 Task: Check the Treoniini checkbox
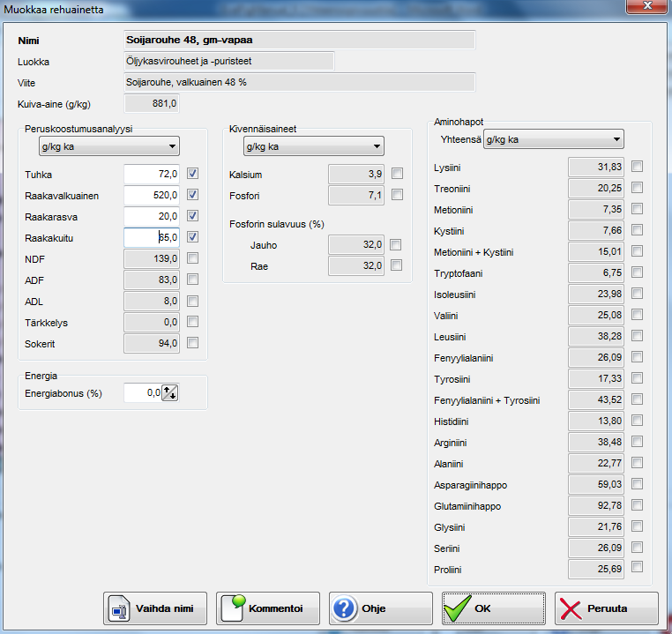click(638, 187)
